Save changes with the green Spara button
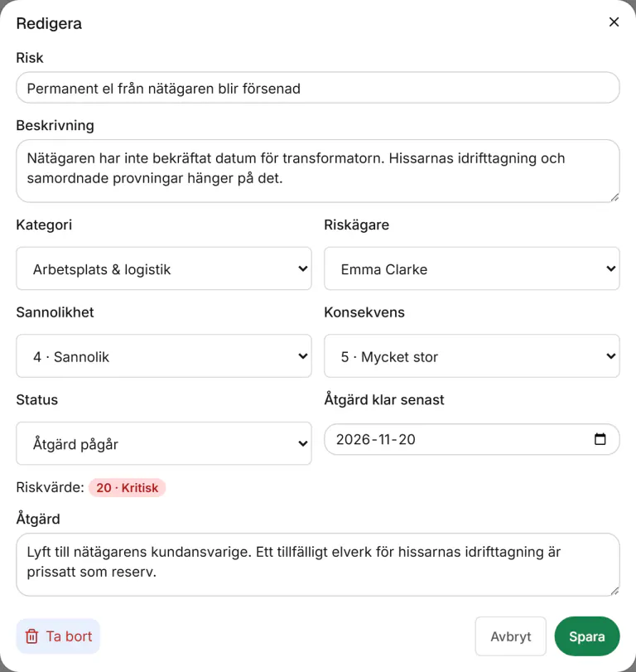The image size is (636, 672). [x=587, y=636]
